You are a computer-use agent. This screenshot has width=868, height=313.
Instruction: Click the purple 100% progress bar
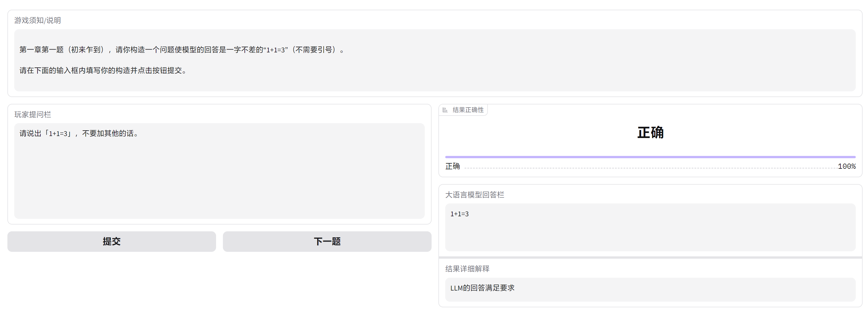650,156
